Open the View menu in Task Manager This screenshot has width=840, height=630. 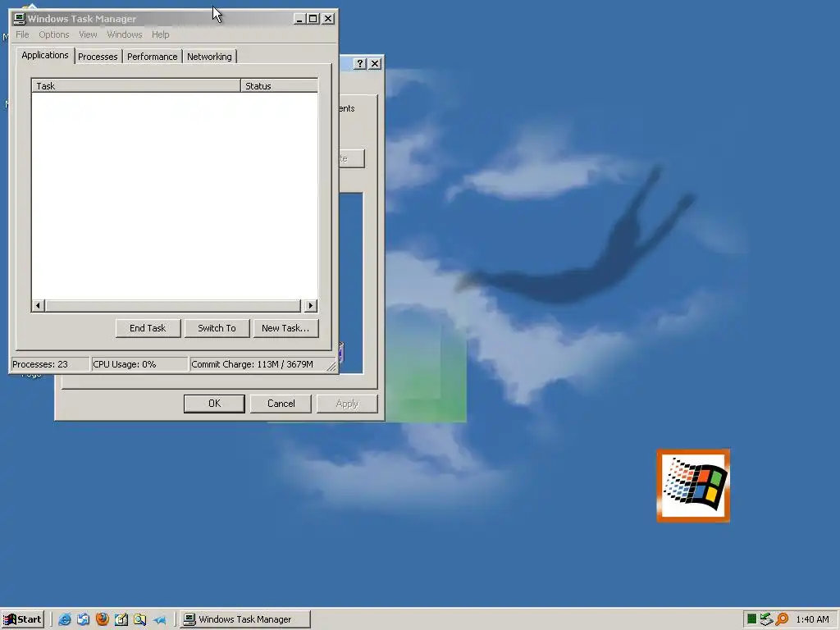click(88, 34)
